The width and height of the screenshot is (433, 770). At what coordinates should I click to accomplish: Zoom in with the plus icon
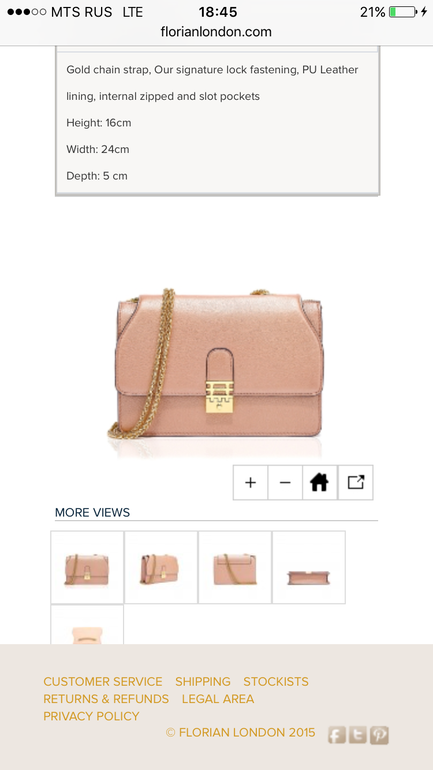pyautogui.click(x=250, y=482)
